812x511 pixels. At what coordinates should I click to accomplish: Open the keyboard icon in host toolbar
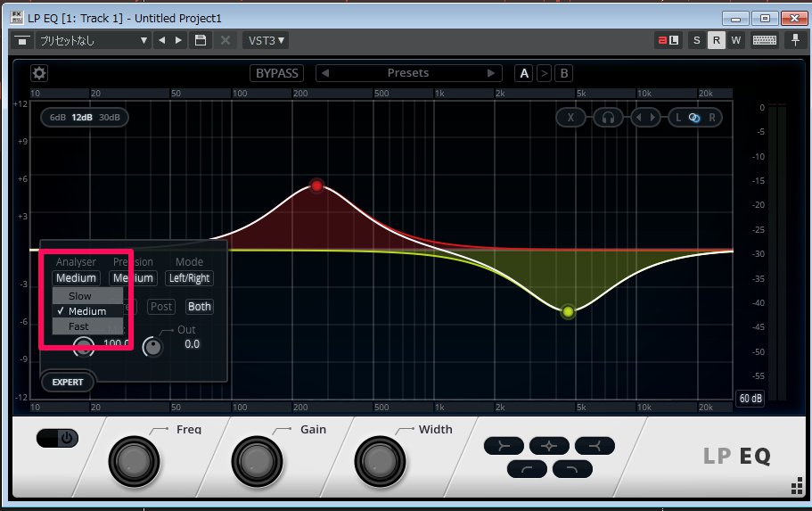pos(765,40)
